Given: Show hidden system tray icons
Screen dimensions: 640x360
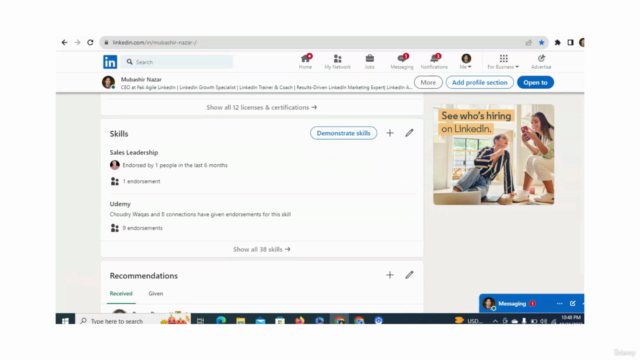Looking at the screenshot, I should click(495, 321).
